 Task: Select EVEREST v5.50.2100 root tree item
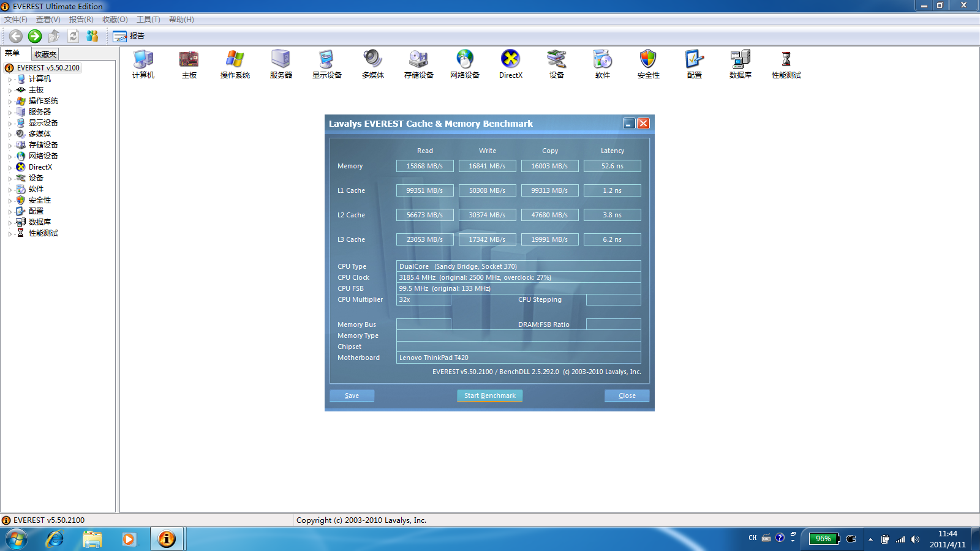(x=48, y=68)
